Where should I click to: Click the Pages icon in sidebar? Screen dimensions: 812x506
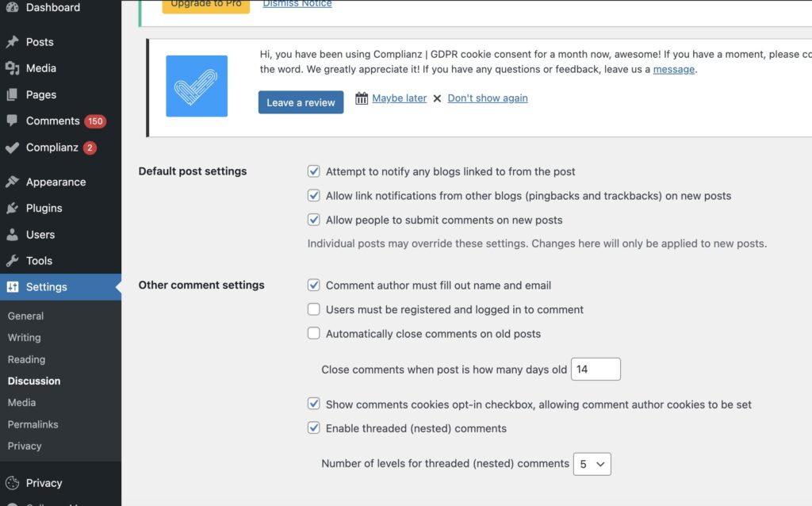[x=12, y=94]
